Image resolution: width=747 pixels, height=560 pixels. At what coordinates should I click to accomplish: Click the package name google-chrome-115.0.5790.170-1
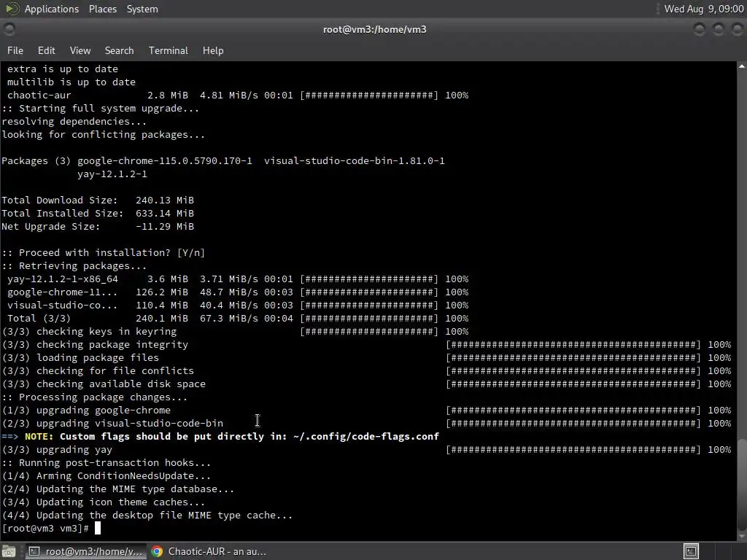[165, 161]
